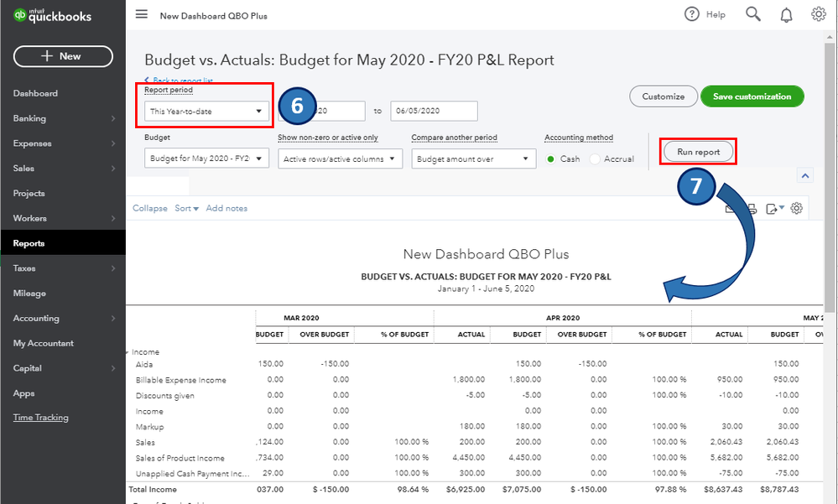This screenshot has width=838, height=504.
Task: Go to Banking in the sidebar
Action: (30, 118)
